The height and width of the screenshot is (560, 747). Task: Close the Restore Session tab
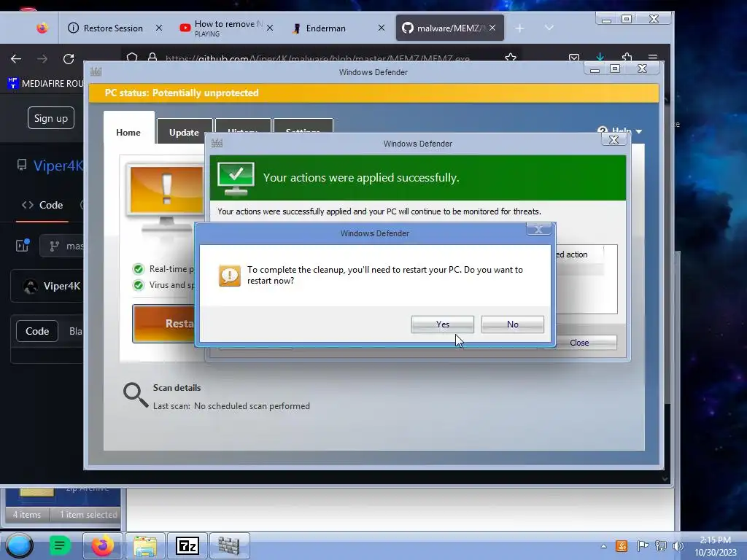pos(159,28)
